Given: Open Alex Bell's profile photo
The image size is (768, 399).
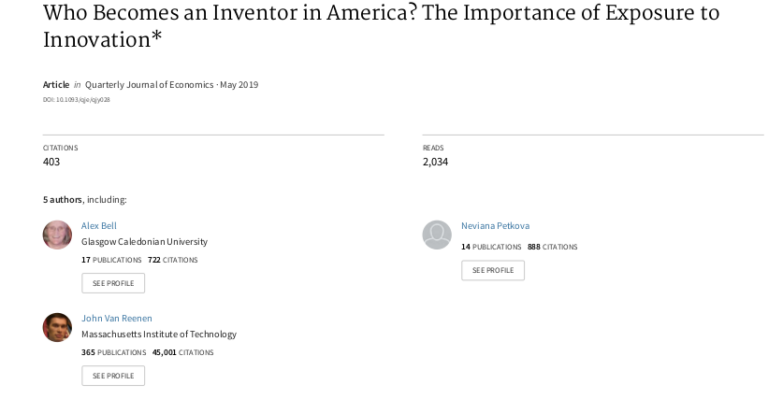Looking at the screenshot, I should point(57,235).
